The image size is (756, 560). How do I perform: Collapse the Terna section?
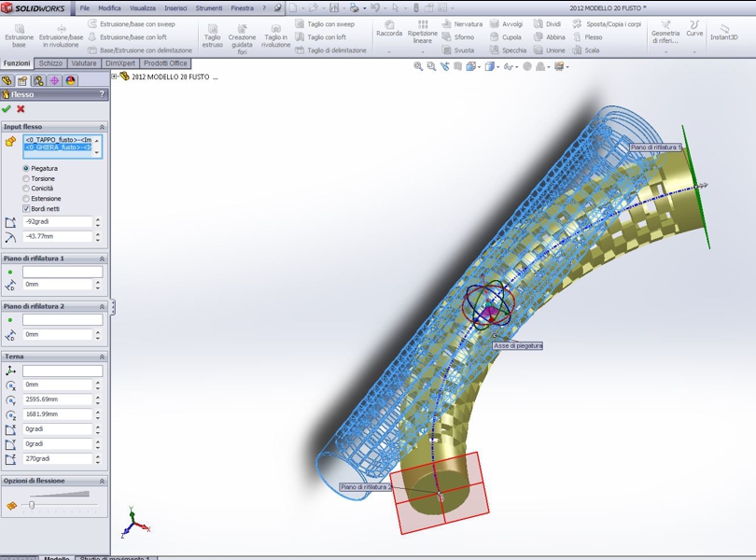tap(103, 357)
